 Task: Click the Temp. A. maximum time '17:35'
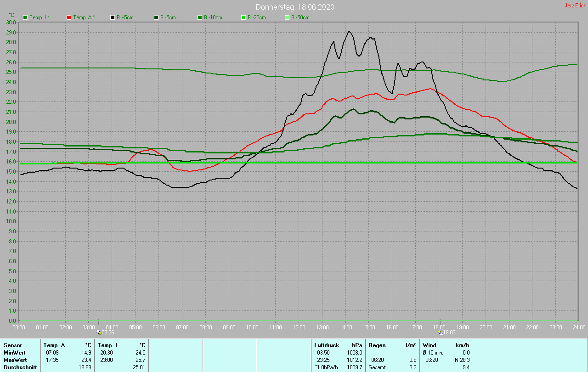[x=52, y=360]
